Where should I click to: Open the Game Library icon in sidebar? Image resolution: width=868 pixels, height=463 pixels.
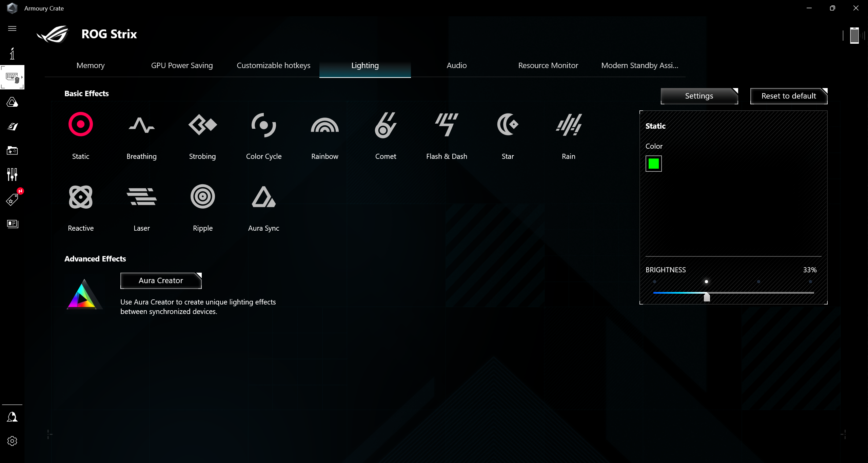12,150
